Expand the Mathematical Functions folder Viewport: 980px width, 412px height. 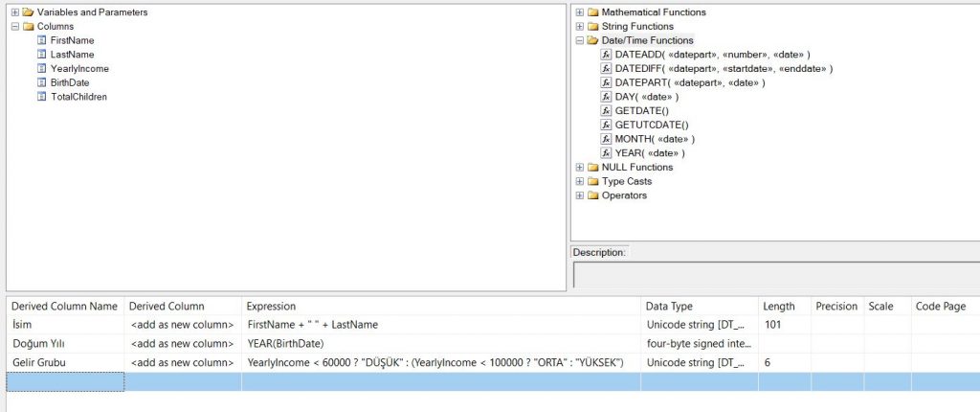[x=580, y=12]
